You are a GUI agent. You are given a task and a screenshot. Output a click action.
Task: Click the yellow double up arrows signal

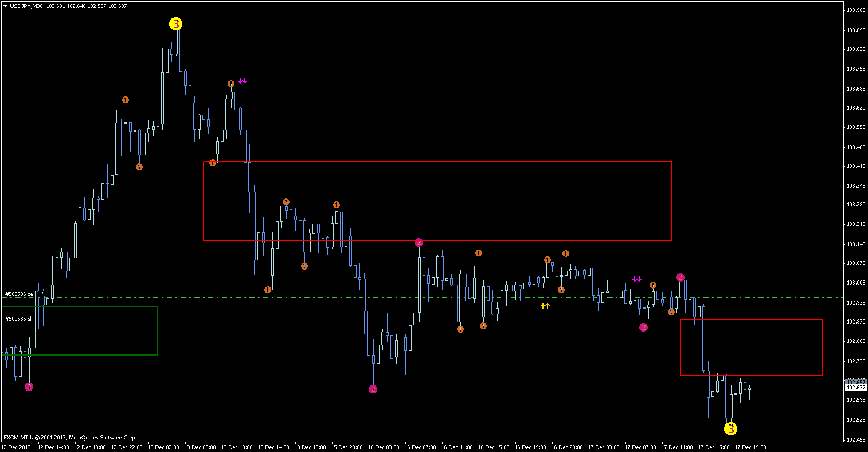pos(545,306)
